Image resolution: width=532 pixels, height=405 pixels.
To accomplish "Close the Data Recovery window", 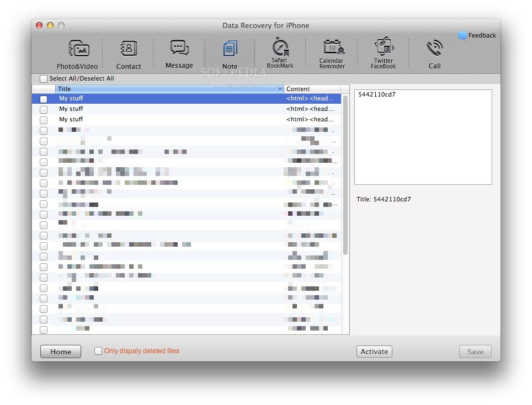I will 39,25.
